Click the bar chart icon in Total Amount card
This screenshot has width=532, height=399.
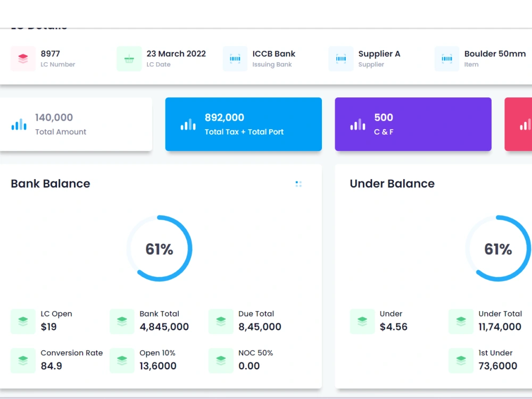(x=19, y=124)
